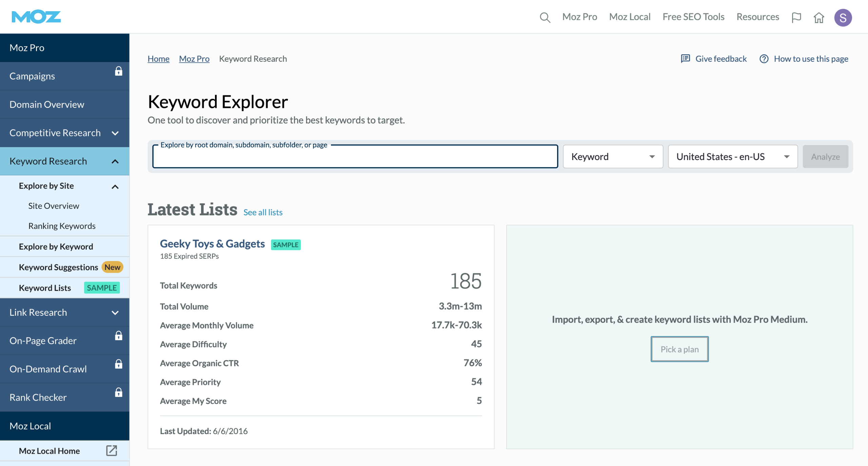Open the See all lists link
Viewport: 868px width, 466px height.
pos(263,212)
